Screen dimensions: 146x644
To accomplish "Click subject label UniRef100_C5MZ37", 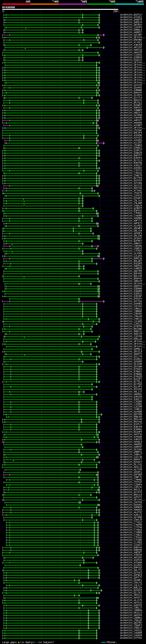I will pos(131,628).
